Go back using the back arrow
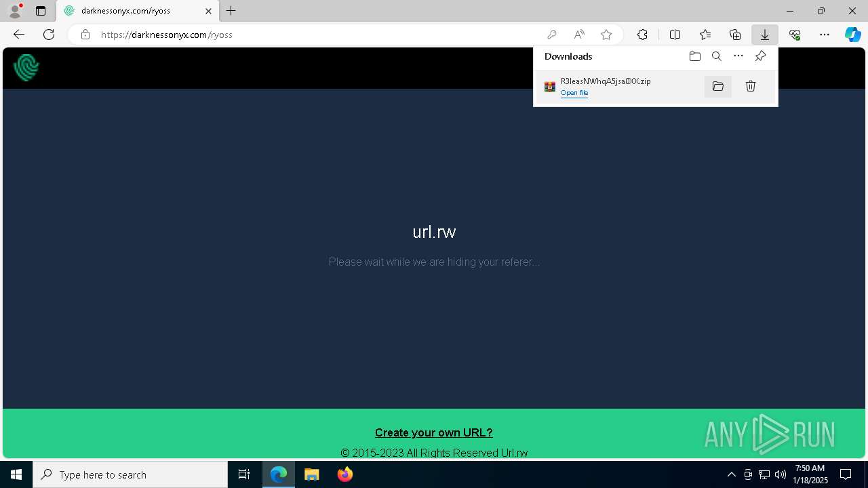 (19, 35)
